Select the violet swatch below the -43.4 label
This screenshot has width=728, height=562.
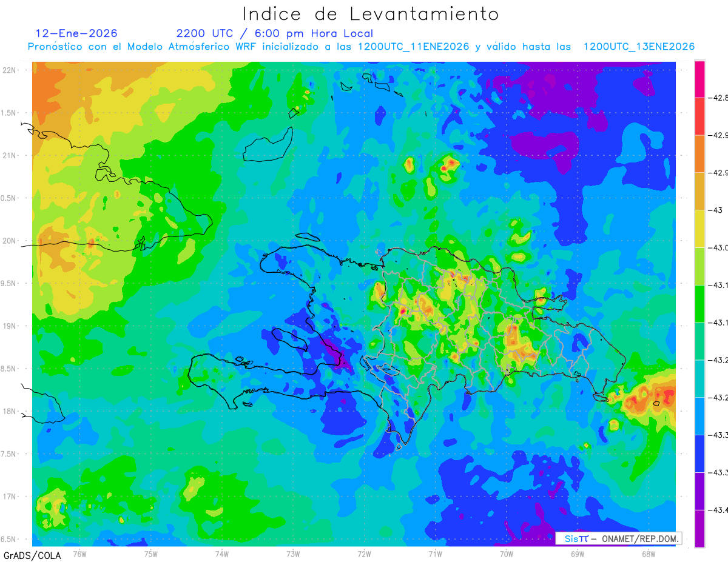[x=699, y=529]
